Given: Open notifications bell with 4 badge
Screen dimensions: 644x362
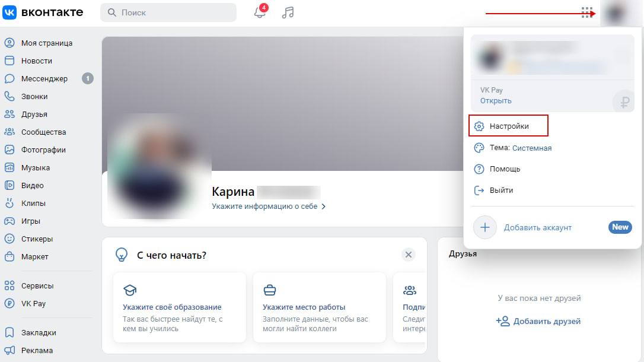Looking at the screenshot, I should 260,11.
